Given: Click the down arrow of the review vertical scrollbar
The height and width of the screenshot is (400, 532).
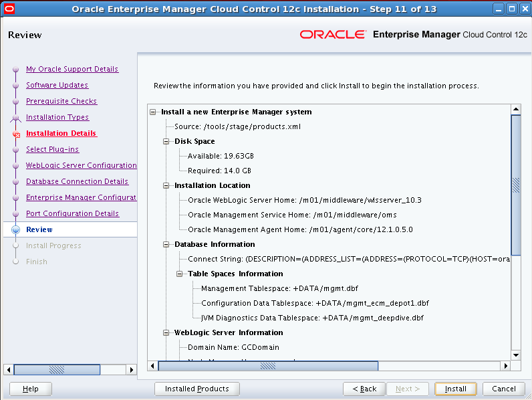Looking at the screenshot, I should click(x=516, y=355).
